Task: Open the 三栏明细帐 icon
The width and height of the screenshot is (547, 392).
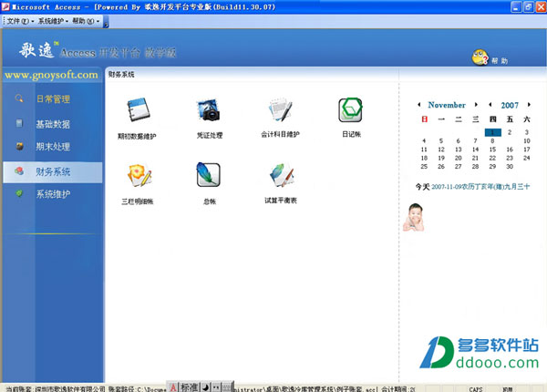Action: [139, 175]
